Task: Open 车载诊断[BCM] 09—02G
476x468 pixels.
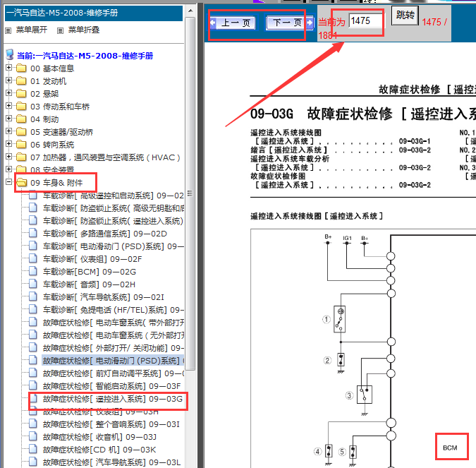Action: 90,272
